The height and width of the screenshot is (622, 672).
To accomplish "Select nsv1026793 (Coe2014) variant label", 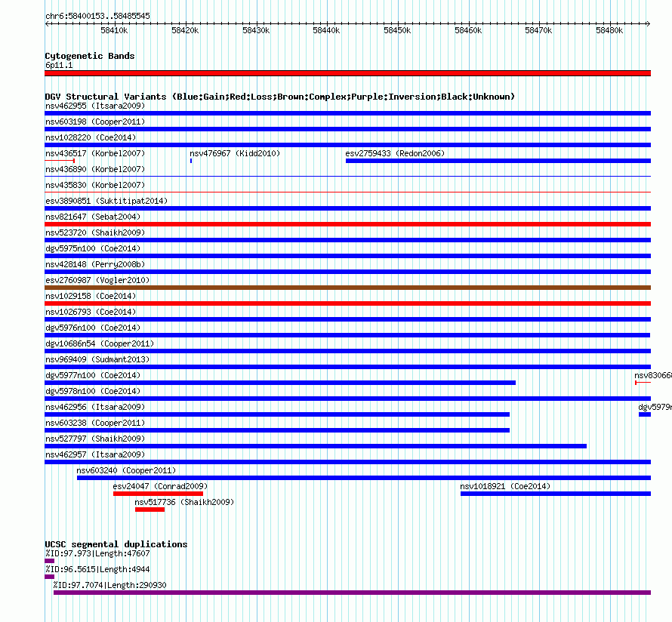I will [x=91, y=312].
